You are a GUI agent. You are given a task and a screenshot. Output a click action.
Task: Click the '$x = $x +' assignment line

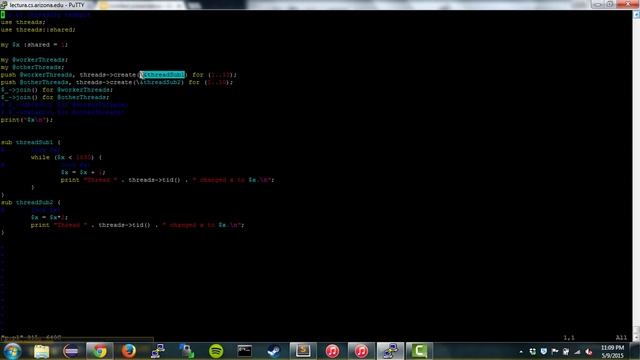coord(83,172)
